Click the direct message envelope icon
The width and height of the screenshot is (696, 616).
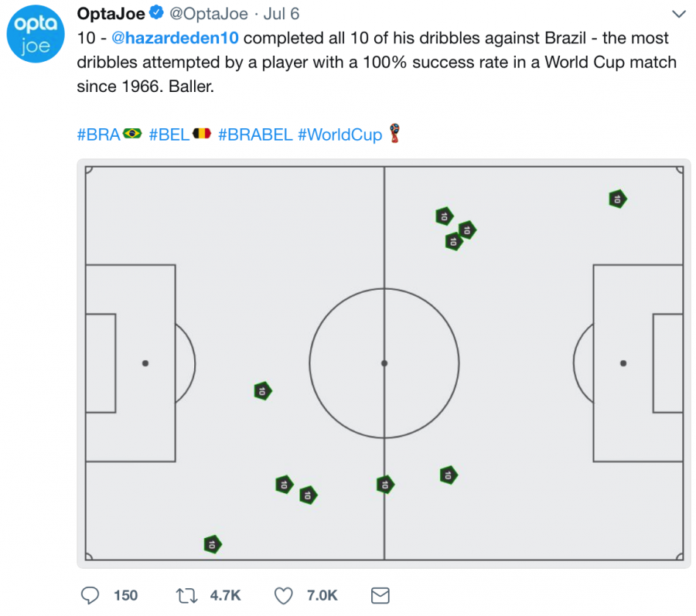pos(379,594)
